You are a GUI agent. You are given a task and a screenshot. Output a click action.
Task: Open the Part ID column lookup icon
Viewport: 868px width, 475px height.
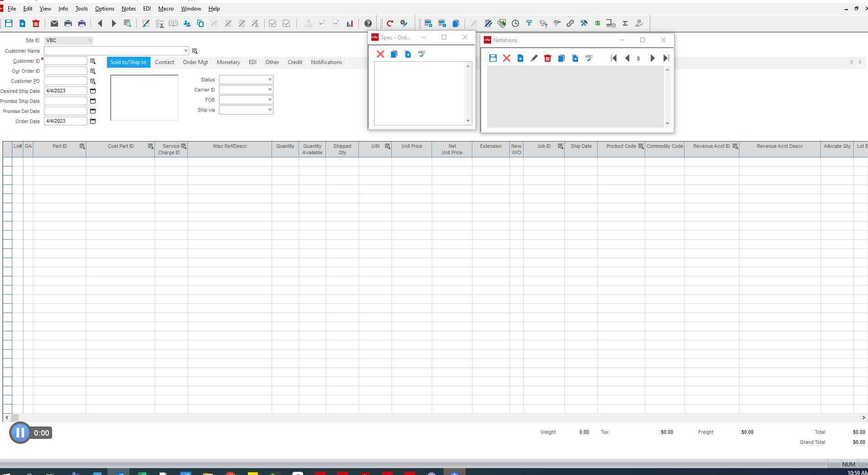coord(82,146)
